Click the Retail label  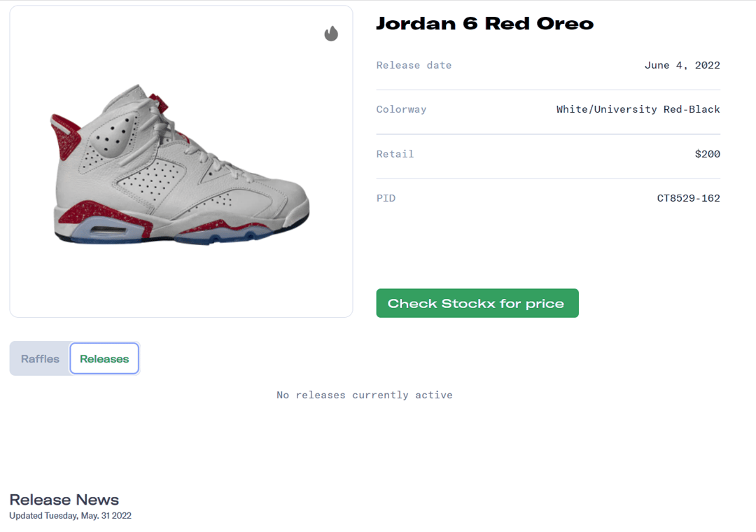pyautogui.click(x=395, y=154)
